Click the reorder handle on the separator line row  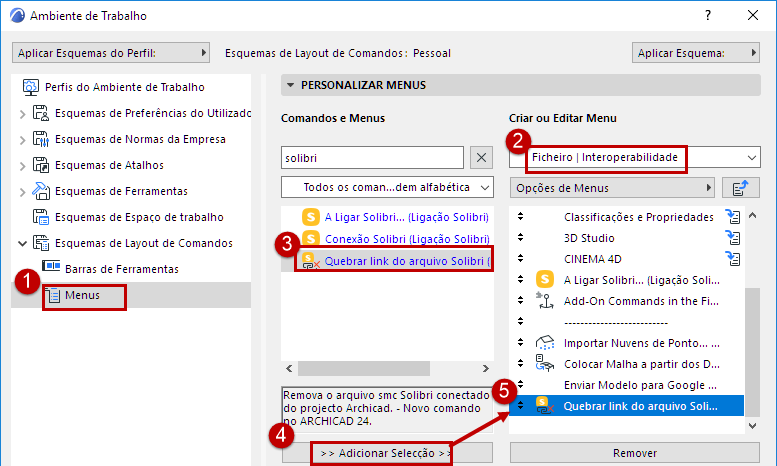point(520,321)
